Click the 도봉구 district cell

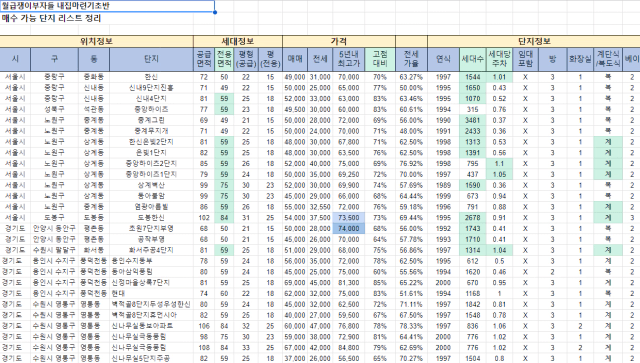[54, 218]
